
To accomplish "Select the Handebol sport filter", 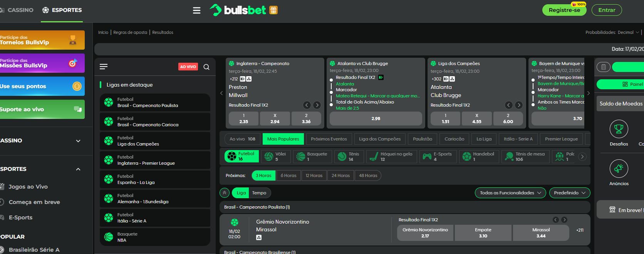I will point(478,156).
